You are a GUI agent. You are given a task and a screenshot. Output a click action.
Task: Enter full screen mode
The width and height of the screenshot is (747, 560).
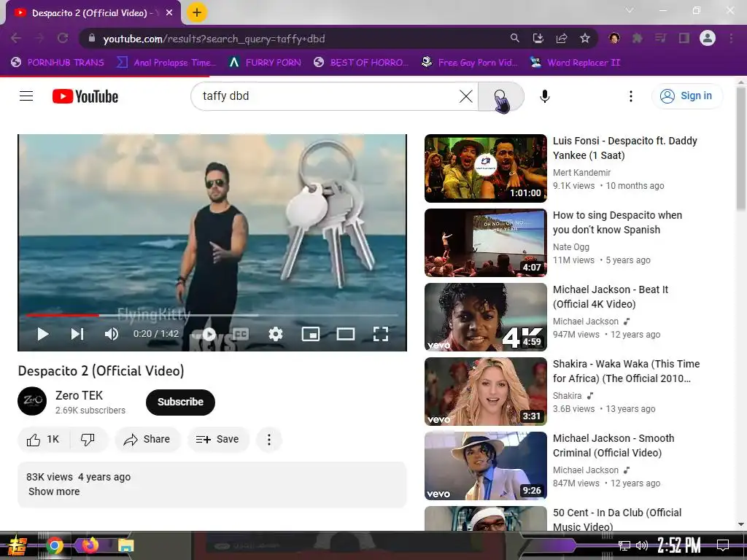(x=381, y=334)
